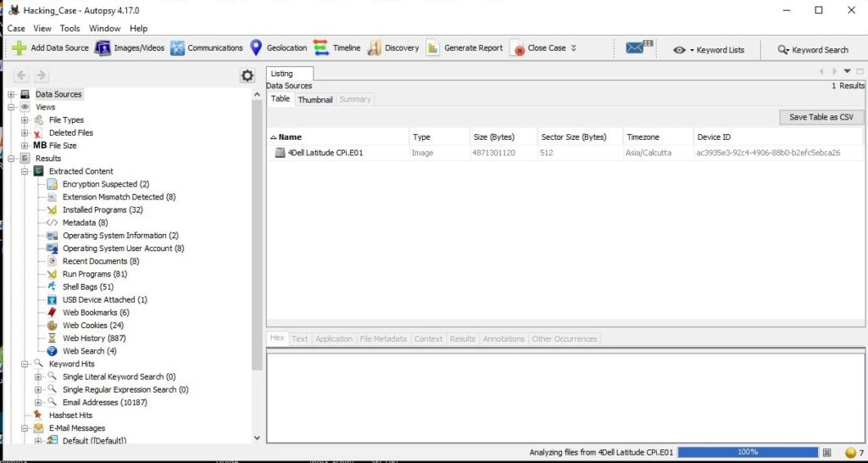Image resolution: width=868 pixels, height=463 pixels.
Task: Open the Images/Videos gallery icon
Action: (103, 48)
